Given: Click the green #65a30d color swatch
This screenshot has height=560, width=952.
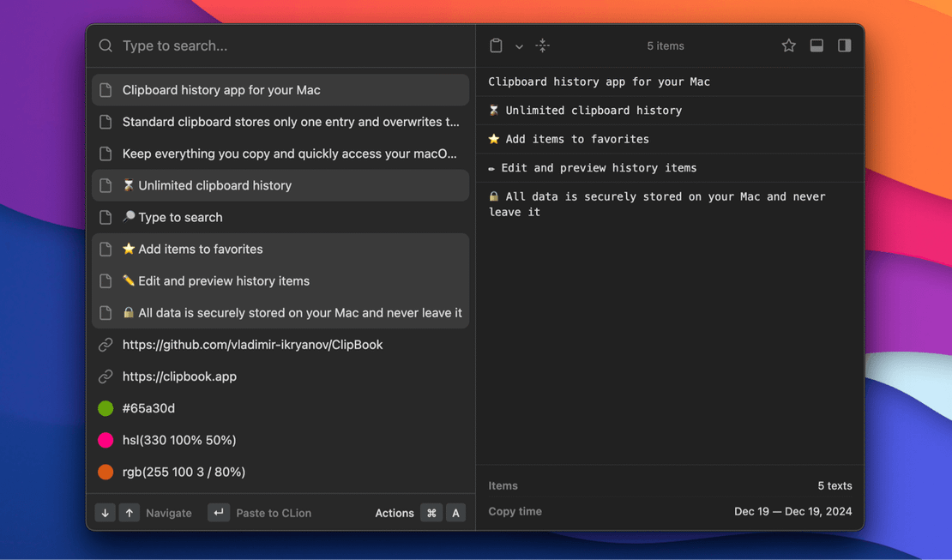Looking at the screenshot, I should point(105,408).
